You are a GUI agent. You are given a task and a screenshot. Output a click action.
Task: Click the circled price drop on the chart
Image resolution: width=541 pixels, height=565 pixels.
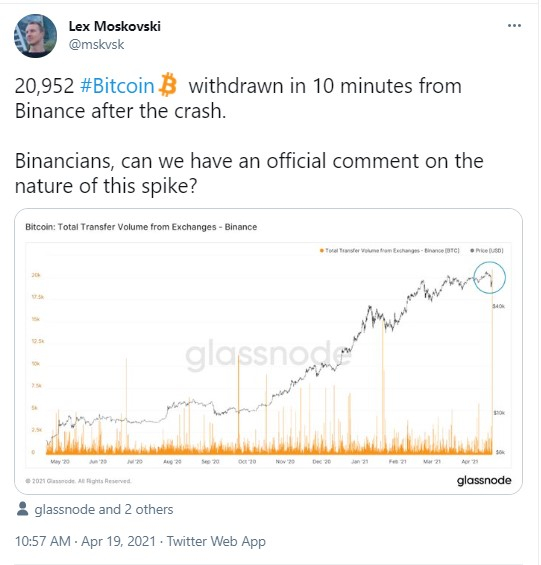coord(489,277)
